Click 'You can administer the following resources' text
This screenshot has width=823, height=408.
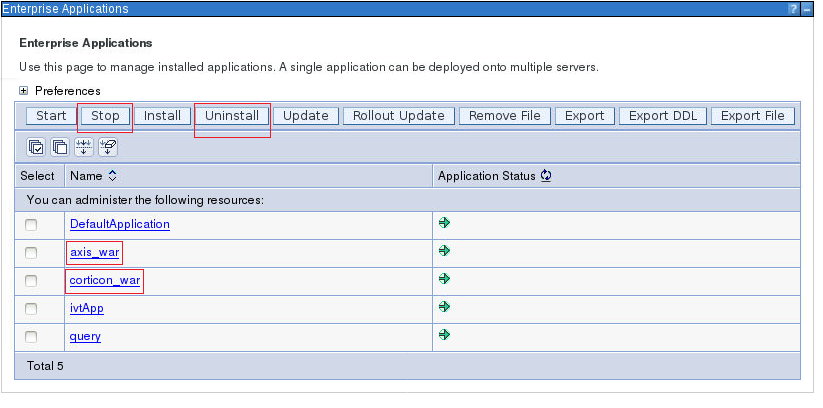pyautogui.click(x=145, y=200)
